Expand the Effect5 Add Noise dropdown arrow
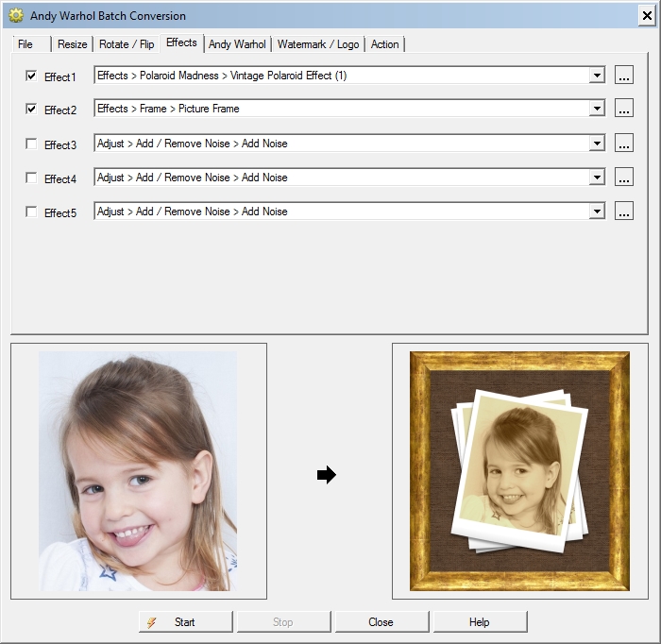Viewport: 661px width, 644px height. (x=597, y=212)
